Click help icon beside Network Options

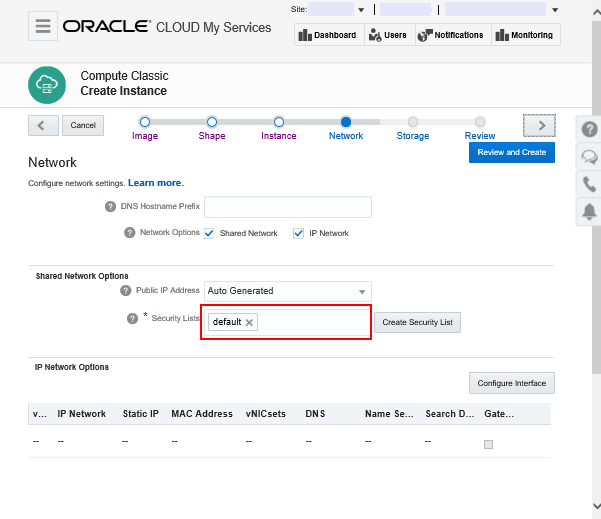(x=130, y=233)
